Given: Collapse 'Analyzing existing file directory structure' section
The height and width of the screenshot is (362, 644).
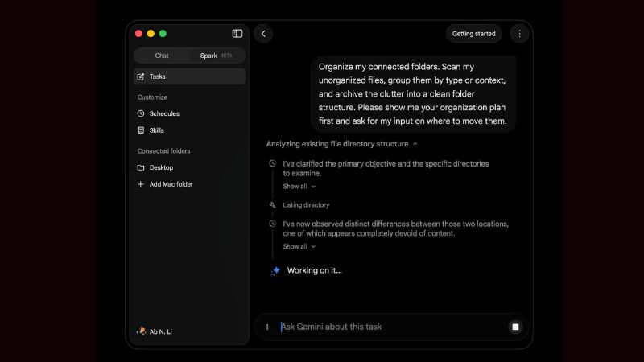Looking at the screenshot, I should pos(341,144).
